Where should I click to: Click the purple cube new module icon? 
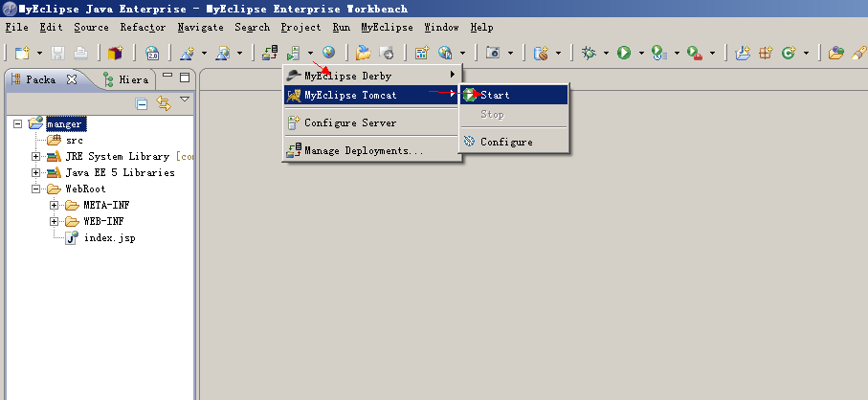click(115, 54)
